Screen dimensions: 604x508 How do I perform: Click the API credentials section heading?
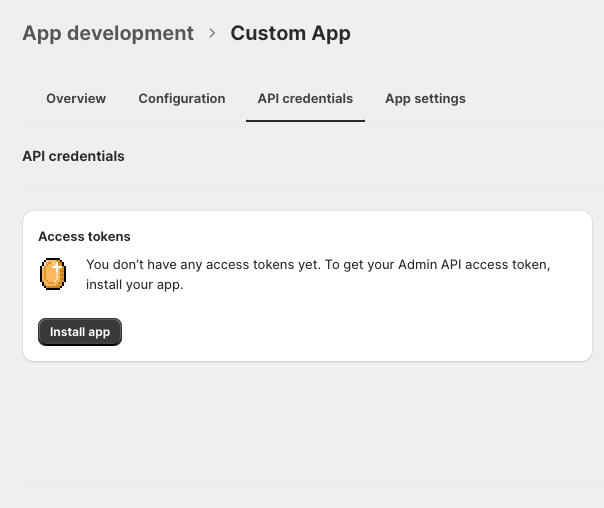(73, 156)
